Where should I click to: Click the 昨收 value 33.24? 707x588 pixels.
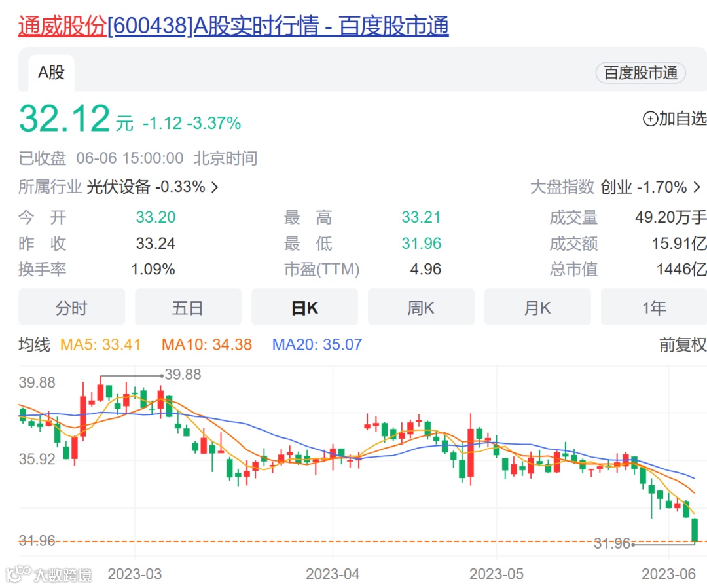click(156, 244)
